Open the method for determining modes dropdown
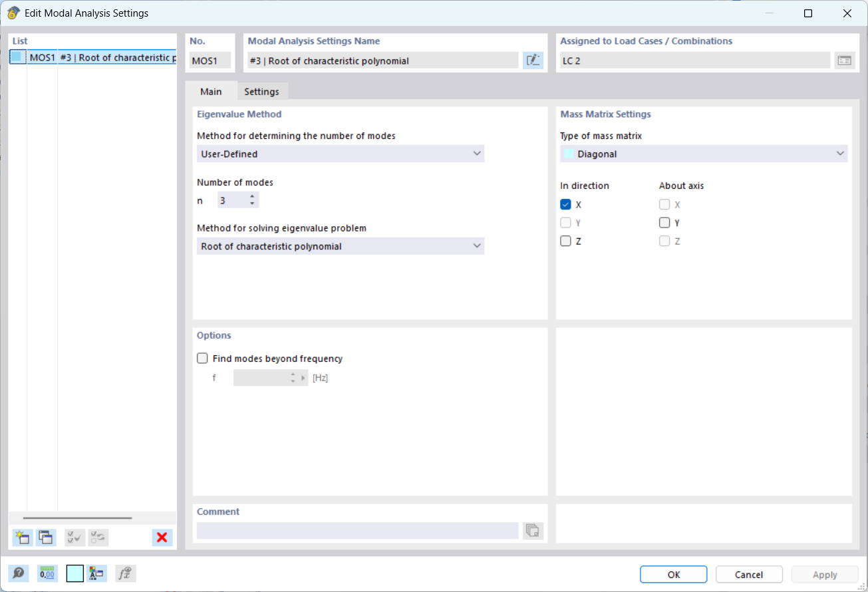 click(x=477, y=153)
